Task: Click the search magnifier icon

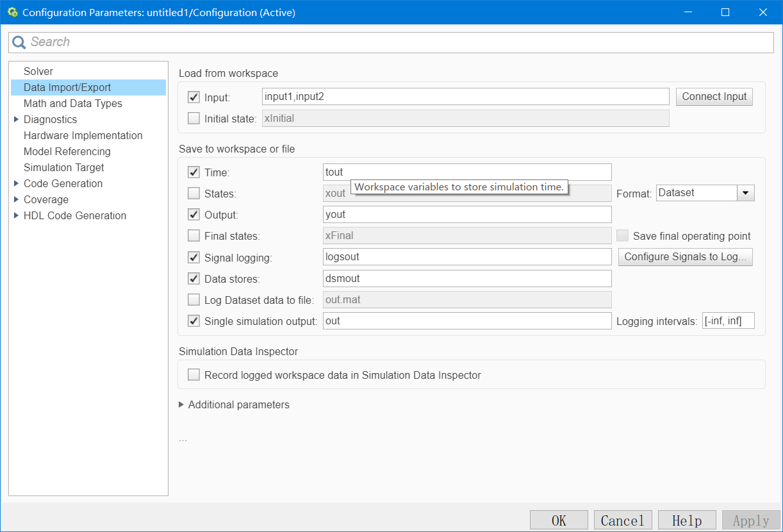Action: (20, 42)
